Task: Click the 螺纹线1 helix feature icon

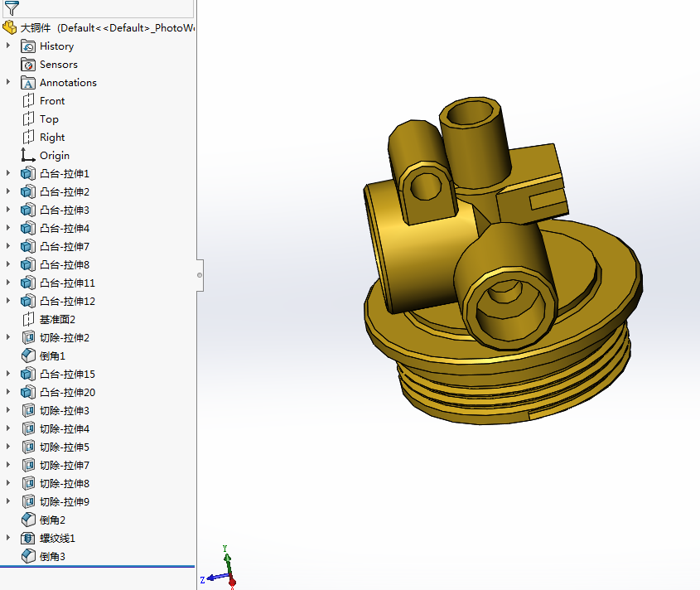Action: 28,538
